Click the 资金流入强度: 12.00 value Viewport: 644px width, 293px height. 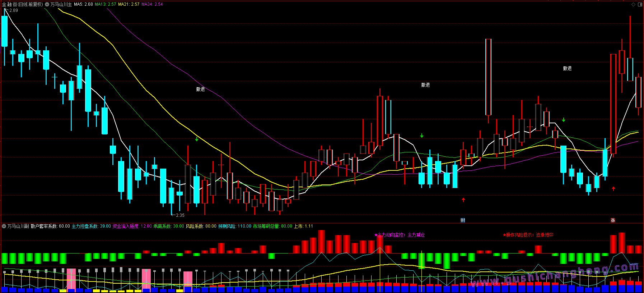tap(132, 226)
